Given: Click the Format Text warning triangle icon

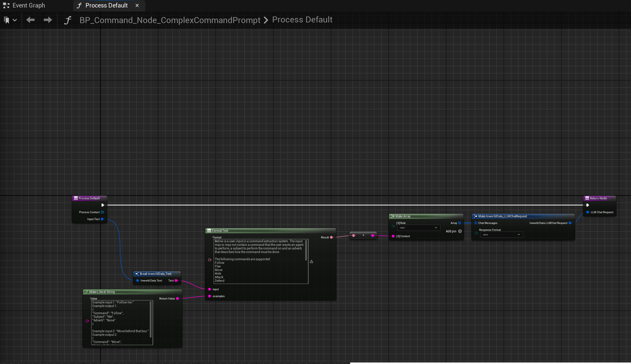Looking at the screenshot, I should (x=311, y=261).
